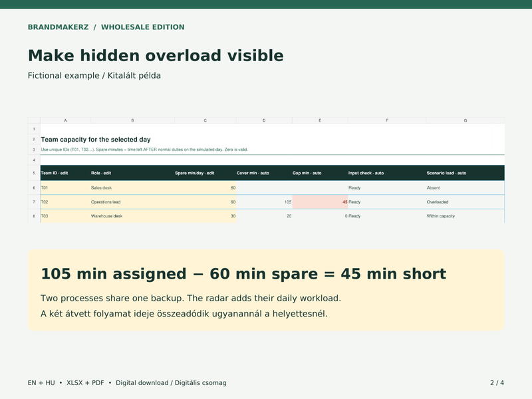Image resolution: width=532 pixels, height=399 pixels.
Task: Select column C header in spreadsheet
Action: coord(205,120)
